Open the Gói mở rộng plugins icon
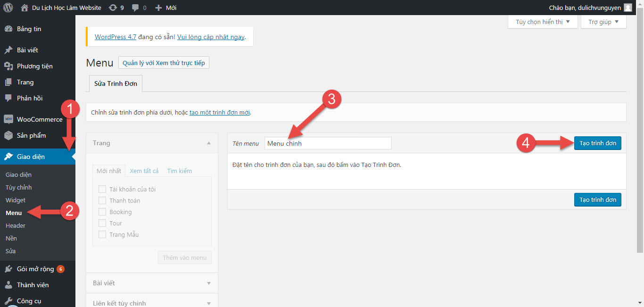The height and width of the screenshot is (307, 644). (x=8, y=268)
